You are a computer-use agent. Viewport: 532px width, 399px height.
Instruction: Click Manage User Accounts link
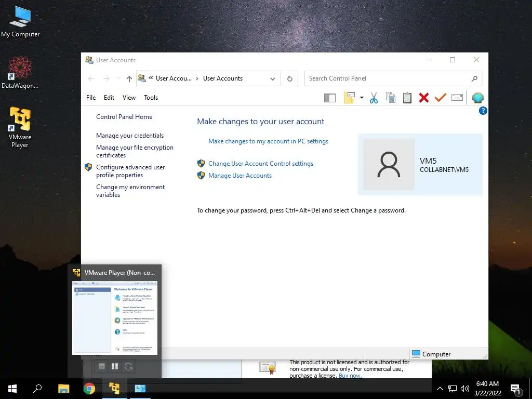(240, 176)
